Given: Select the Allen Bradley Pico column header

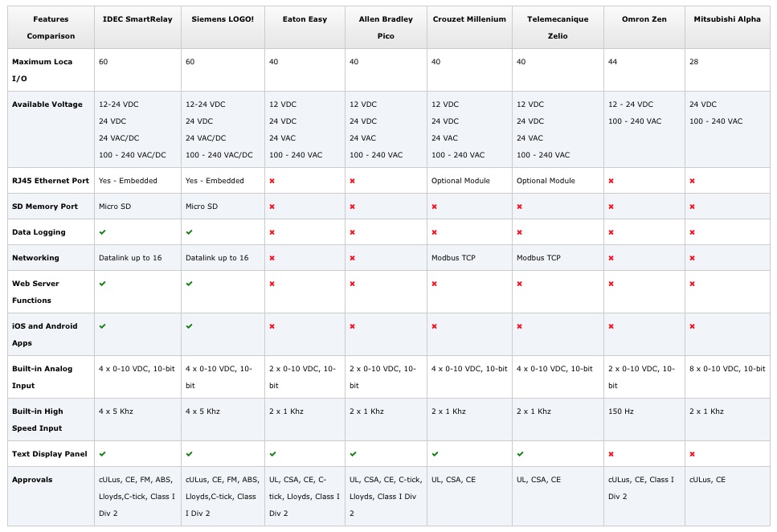Looking at the screenshot, I should pyautogui.click(x=386, y=27).
